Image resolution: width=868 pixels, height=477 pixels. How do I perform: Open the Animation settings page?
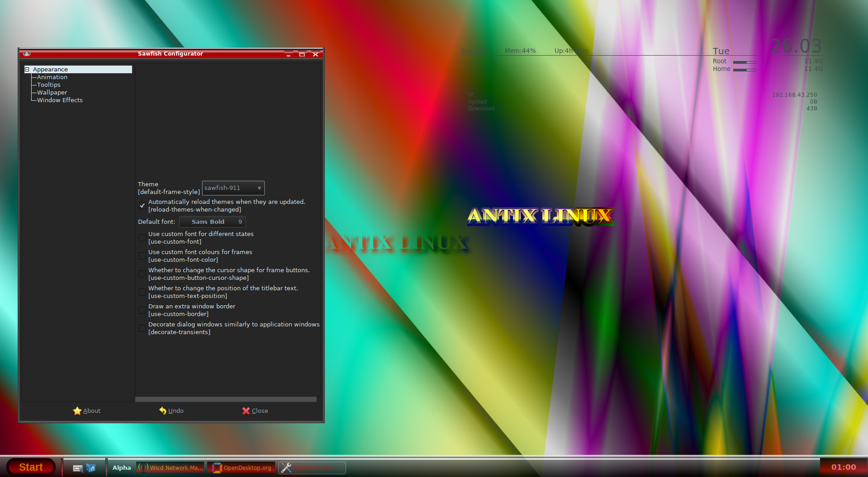[x=52, y=77]
